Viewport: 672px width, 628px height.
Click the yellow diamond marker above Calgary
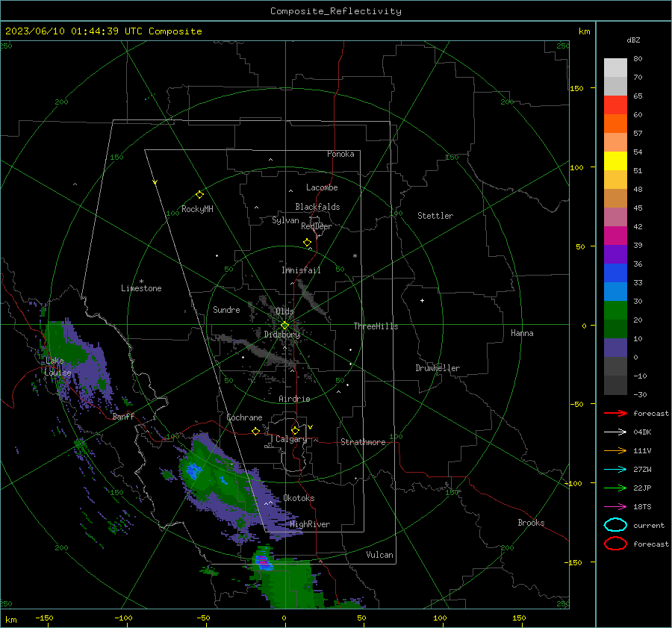pos(295,430)
